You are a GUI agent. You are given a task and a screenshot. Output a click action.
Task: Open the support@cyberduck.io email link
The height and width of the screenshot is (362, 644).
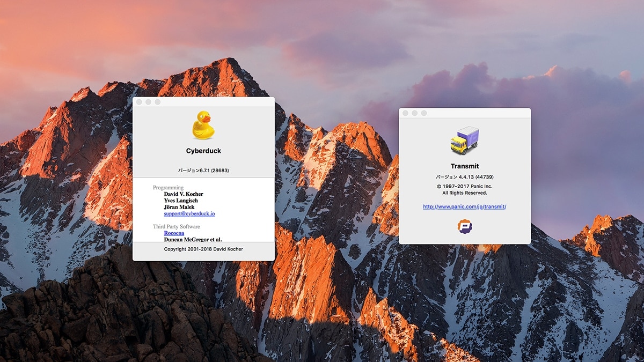189,213
